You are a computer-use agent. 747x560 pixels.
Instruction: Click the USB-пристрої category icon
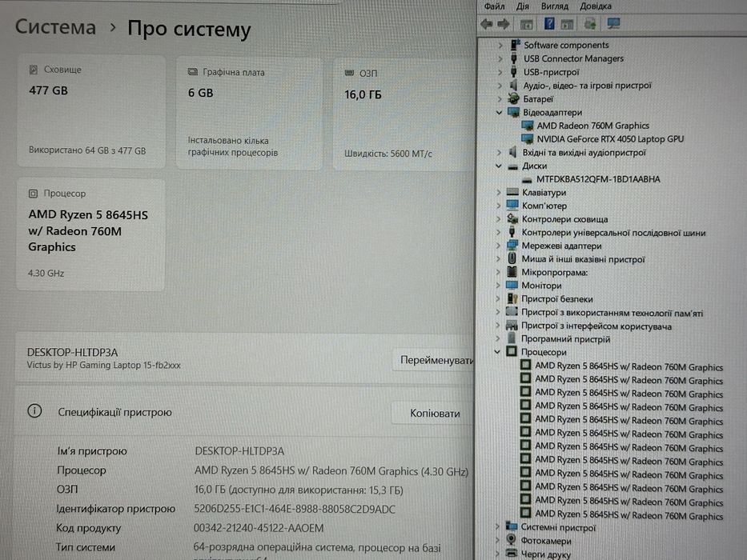tap(513, 72)
